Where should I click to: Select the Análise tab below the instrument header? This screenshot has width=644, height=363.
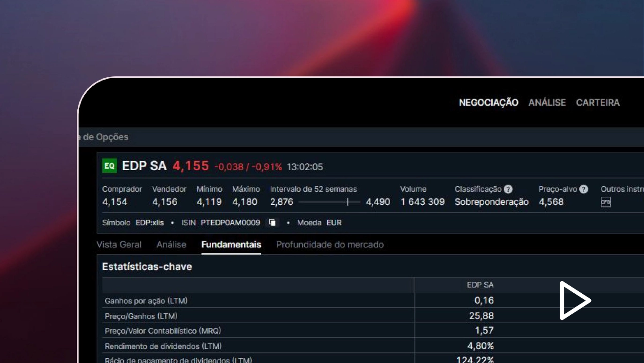coord(171,244)
